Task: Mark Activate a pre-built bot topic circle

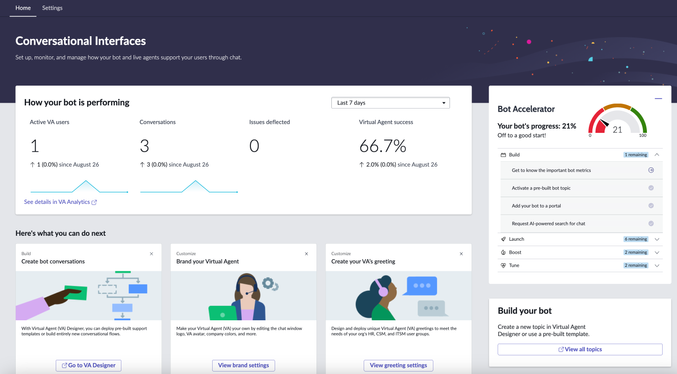Action: pyautogui.click(x=651, y=188)
